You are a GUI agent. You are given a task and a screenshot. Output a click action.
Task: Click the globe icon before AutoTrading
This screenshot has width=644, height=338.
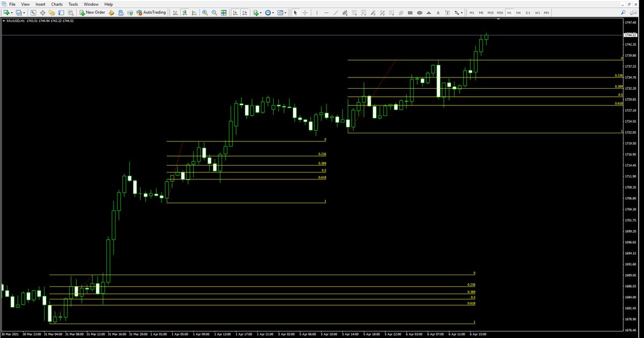(x=130, y=12)
